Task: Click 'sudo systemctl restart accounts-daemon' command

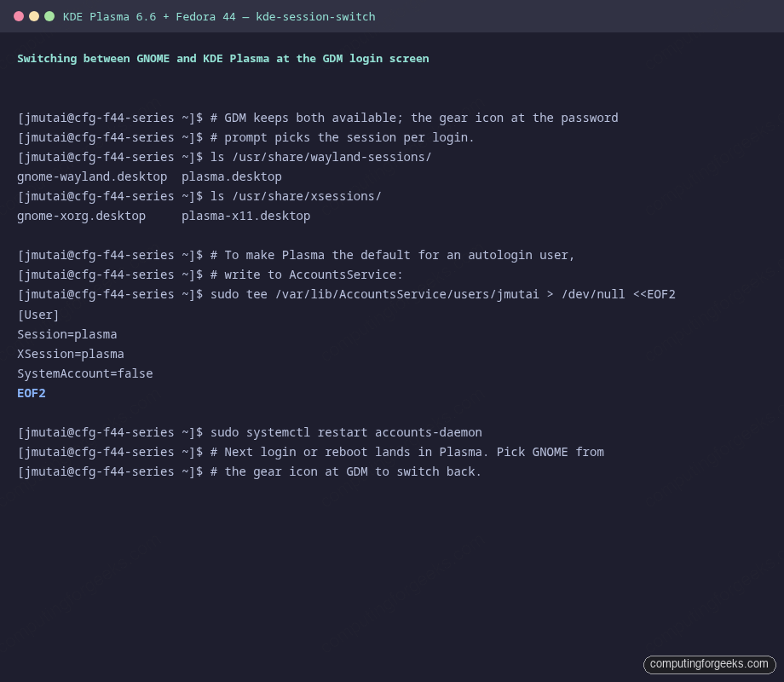Action: tap(346, 432)
